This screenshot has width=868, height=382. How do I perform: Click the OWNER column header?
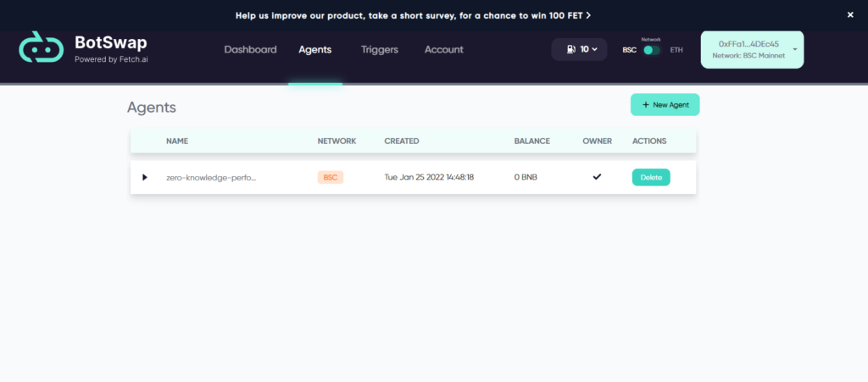point(598,141)
